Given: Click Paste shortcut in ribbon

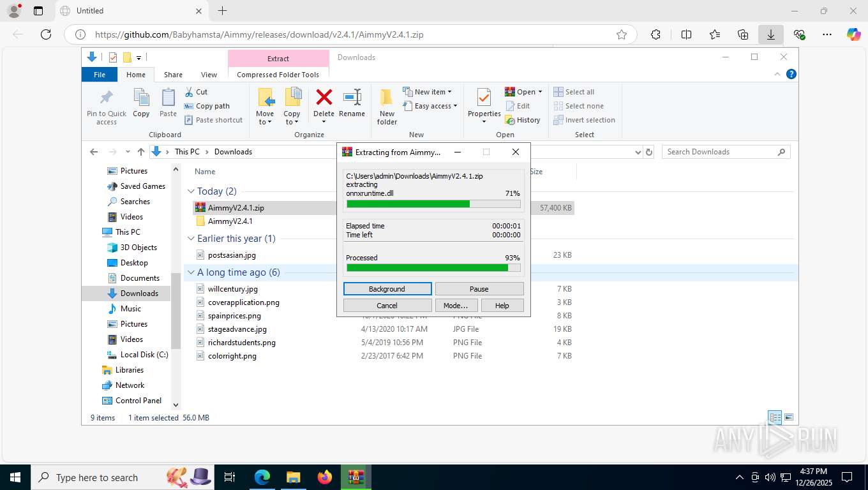Looking at the screenshot, I should coord(213,120).
